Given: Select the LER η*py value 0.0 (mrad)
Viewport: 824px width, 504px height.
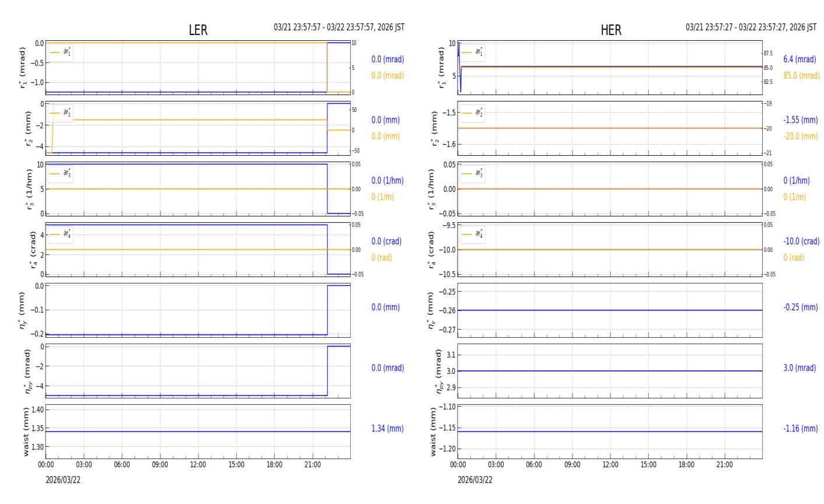Looking at the screenshot, I should click(x=387, y=368).
